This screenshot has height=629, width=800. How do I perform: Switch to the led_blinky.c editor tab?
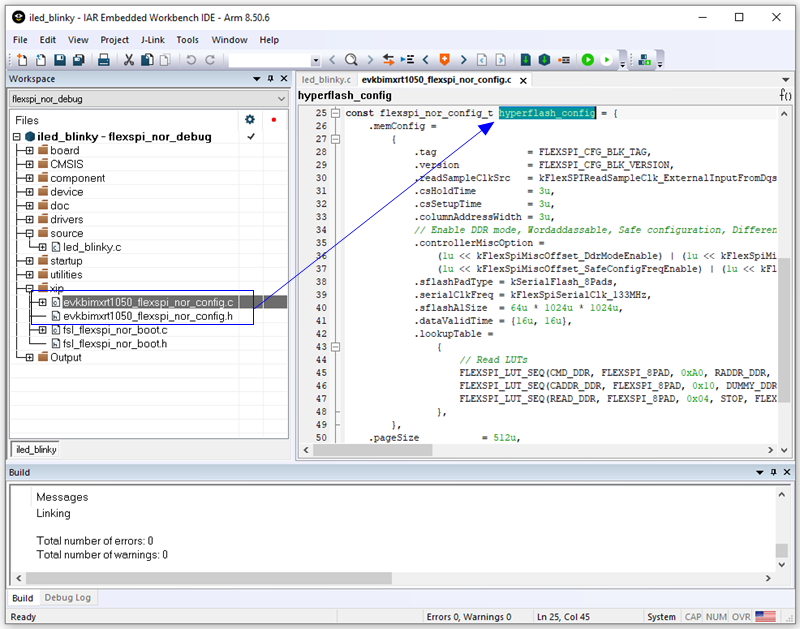click(326, 79)
